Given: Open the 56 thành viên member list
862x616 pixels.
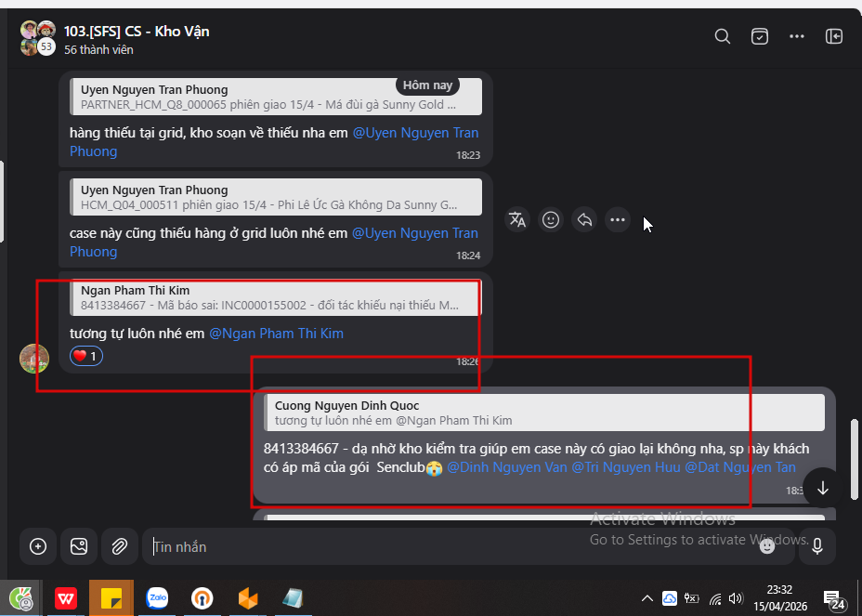Looking at the screenshot, I should tap(99, 49).
